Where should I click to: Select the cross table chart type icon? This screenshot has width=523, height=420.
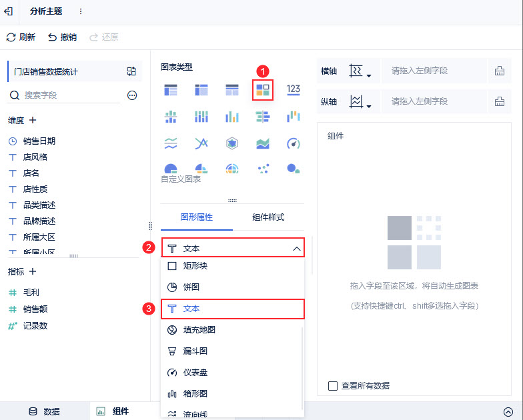tap(201, 90)
